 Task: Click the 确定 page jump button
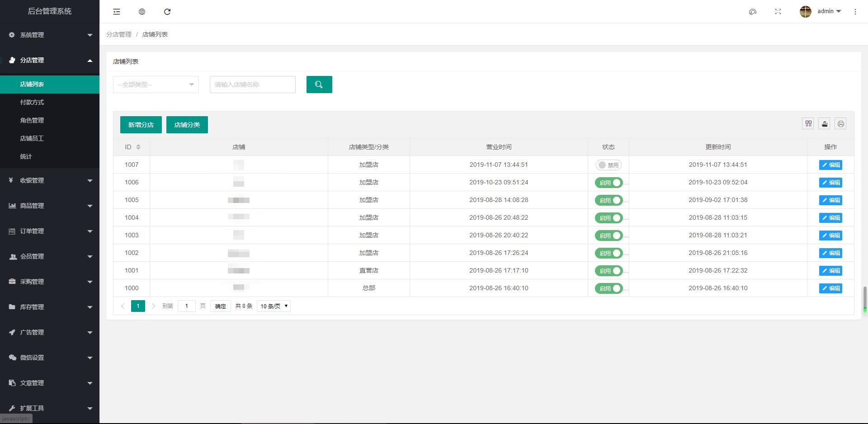[221, 306]
